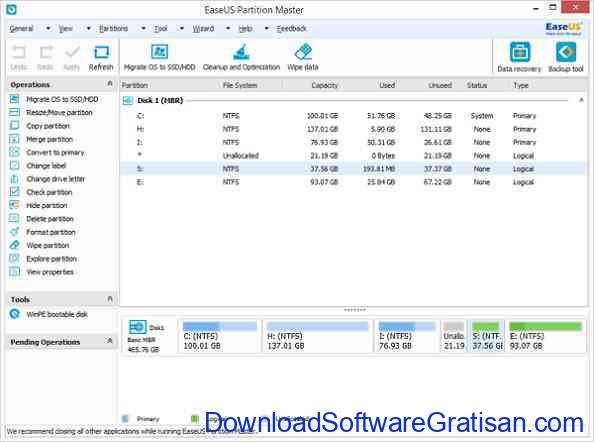
Task: Click Resize/Move partition link
Action: 59,112
